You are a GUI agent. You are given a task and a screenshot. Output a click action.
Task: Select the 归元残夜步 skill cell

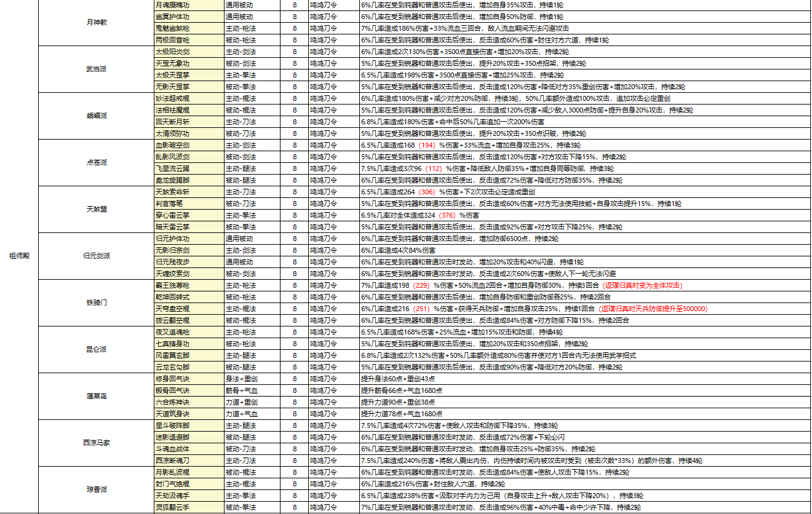[189, 263]
